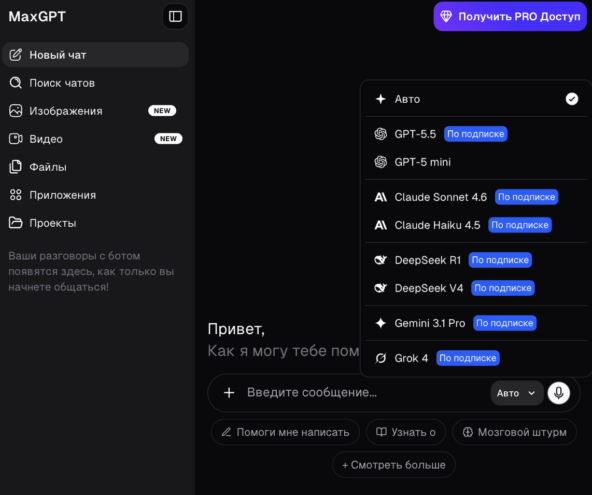Viewport: 592px width, 495px height.
Task: Click the OpenAI logo beside GPT-5.5
Action: (381, 134)
